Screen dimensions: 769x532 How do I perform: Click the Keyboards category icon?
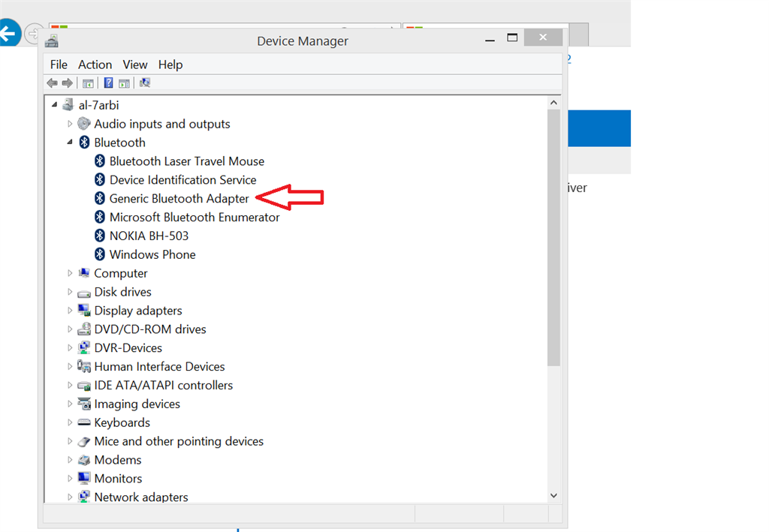tap(84, 422)
